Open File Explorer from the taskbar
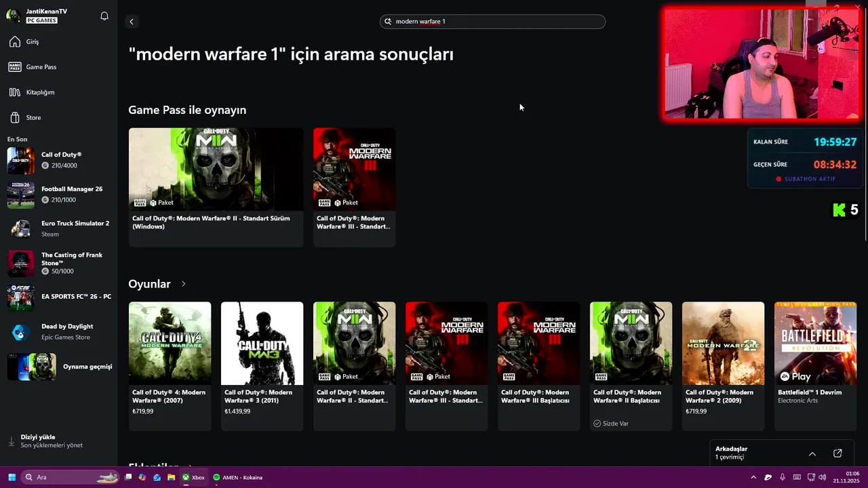The width and height of the screenshot is (868, 488). [171, 477]
